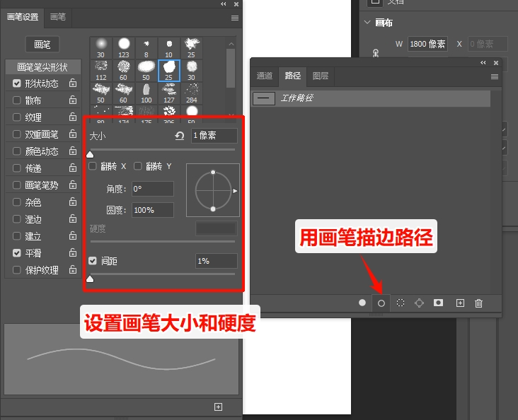Choose brush preset 127

(169, 93)
